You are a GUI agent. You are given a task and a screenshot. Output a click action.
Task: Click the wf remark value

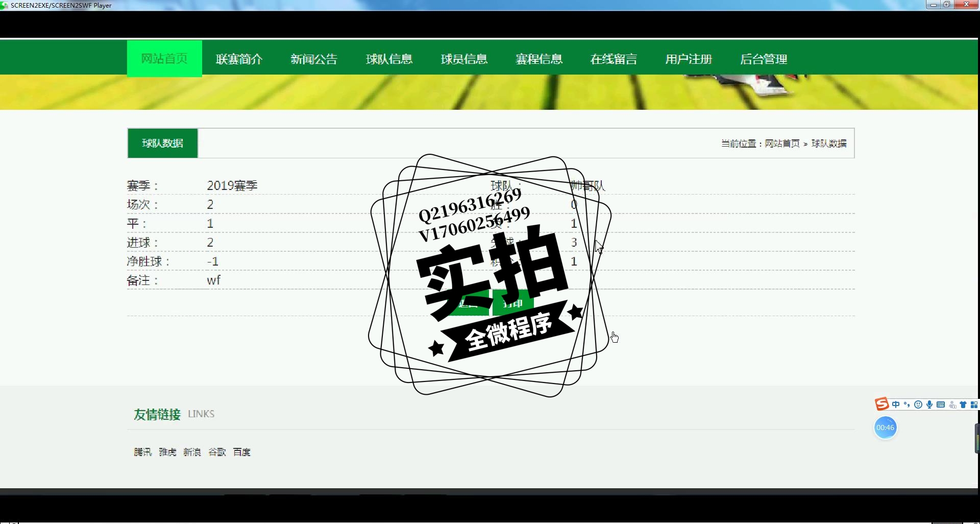(x=214, y=280)
